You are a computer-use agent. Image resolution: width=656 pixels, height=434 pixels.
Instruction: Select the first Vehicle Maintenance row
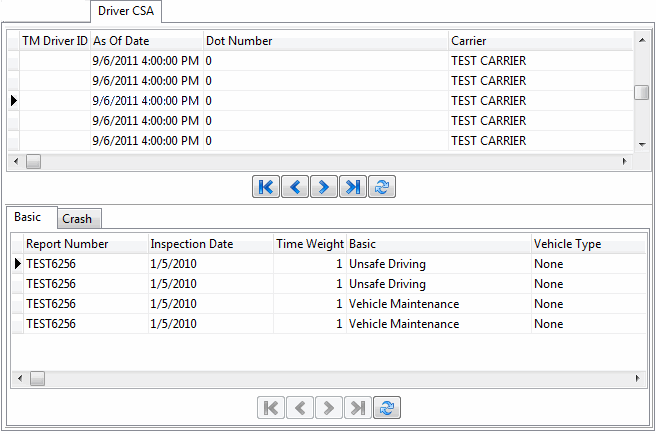[403, 304]
